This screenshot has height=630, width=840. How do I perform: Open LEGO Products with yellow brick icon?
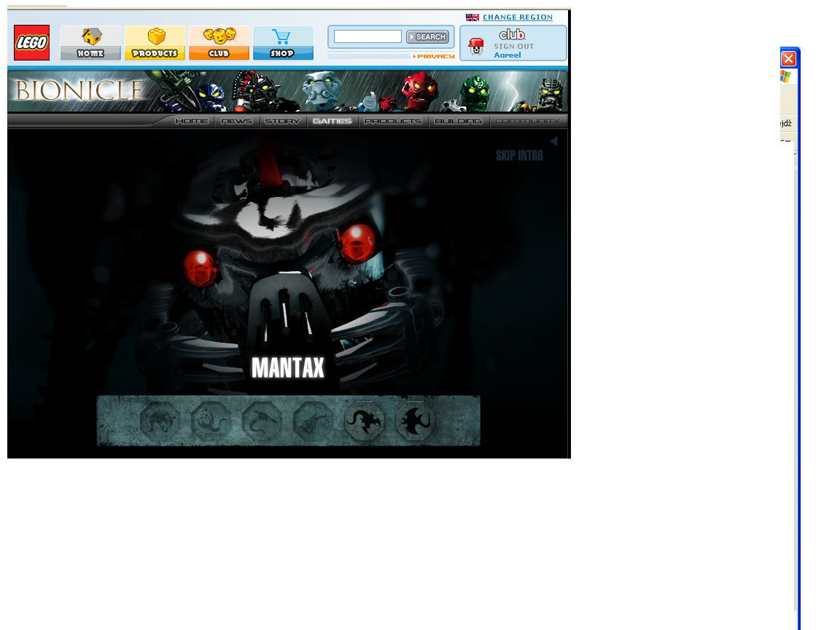pos(155,43)
